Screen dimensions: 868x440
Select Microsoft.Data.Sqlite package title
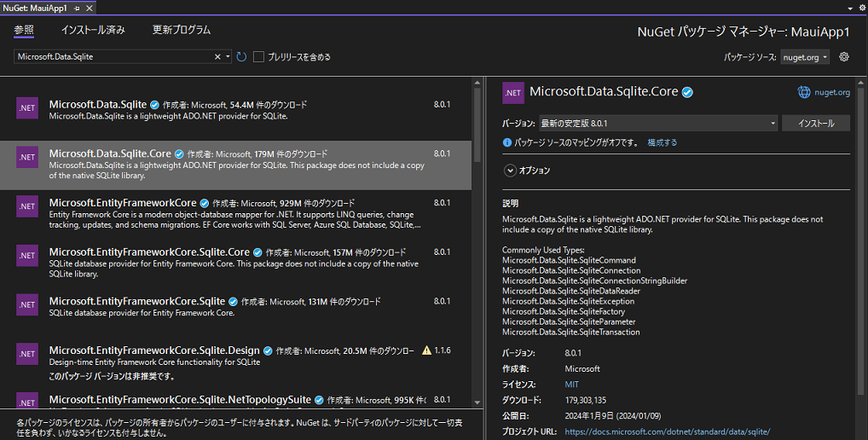pyautogui.click(x=98, y=104)
